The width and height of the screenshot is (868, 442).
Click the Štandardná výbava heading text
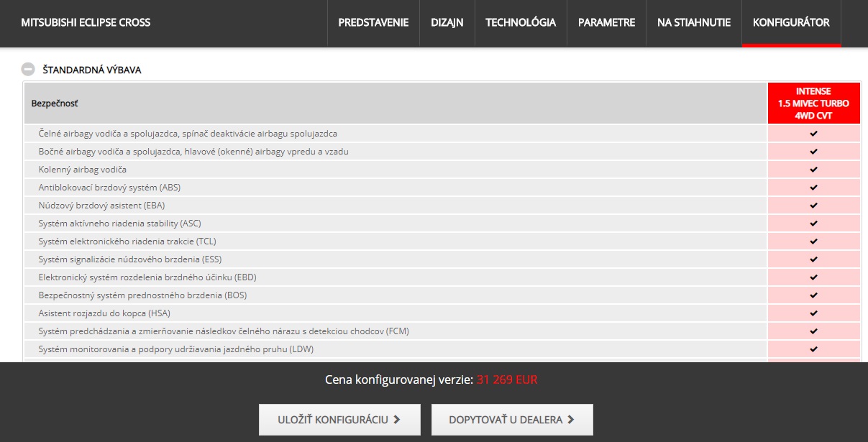pyautogui.click(x=92, y=70)
